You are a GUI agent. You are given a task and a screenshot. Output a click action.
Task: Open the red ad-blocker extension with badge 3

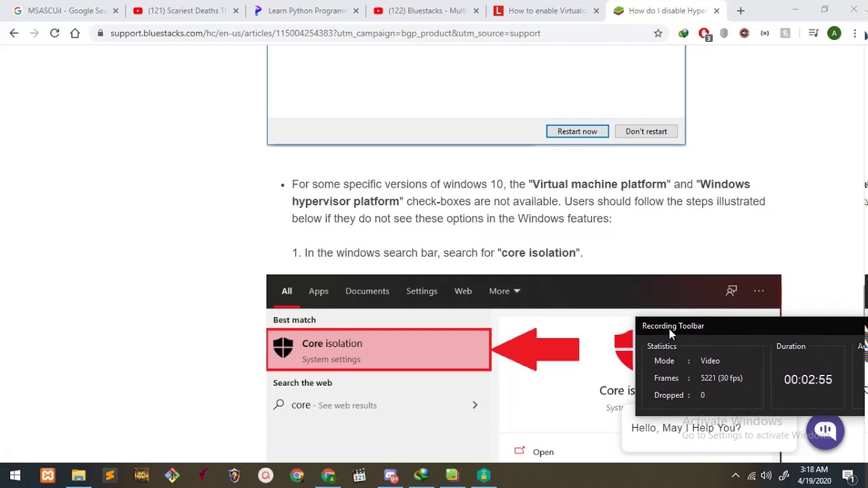tap(705, 34)
